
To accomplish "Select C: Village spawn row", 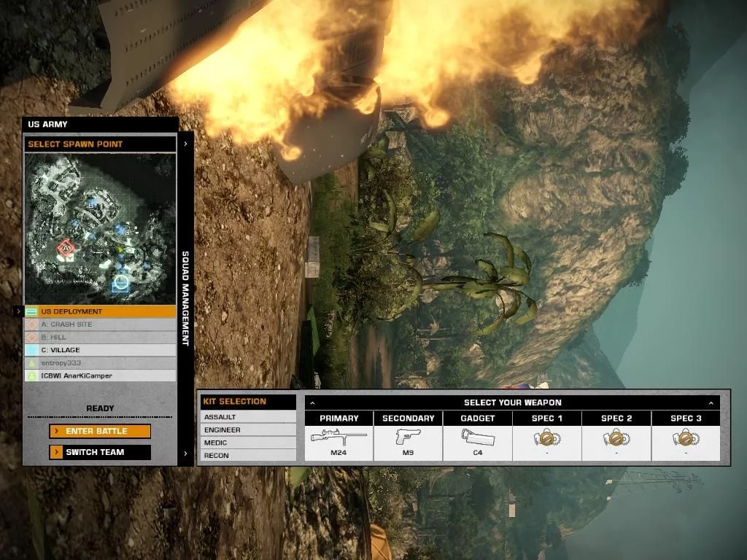I will 100,350.
